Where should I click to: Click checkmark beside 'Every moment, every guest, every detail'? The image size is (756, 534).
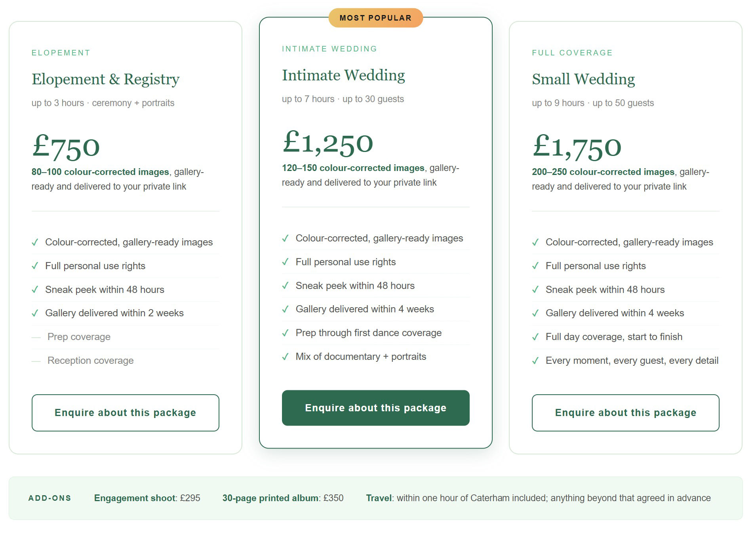(535, 361)
